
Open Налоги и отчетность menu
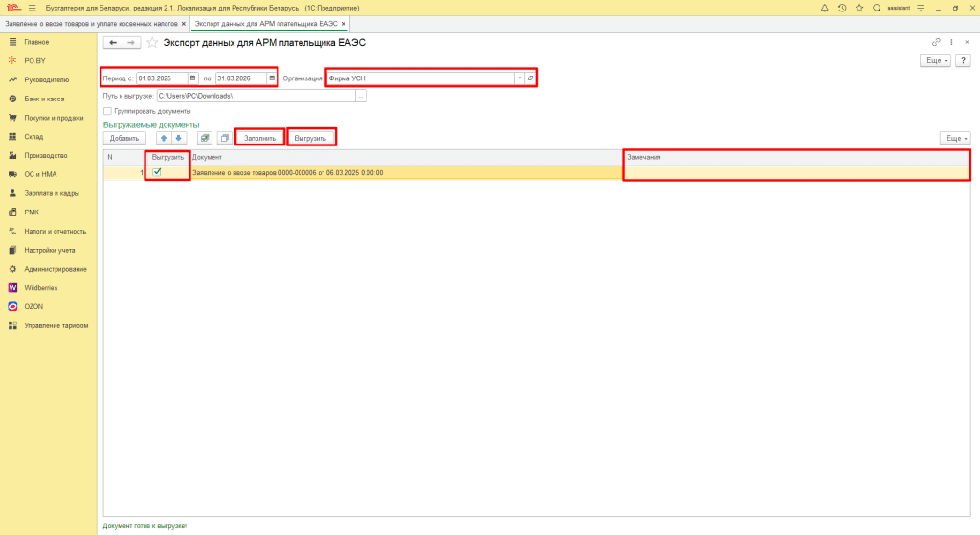55,232
